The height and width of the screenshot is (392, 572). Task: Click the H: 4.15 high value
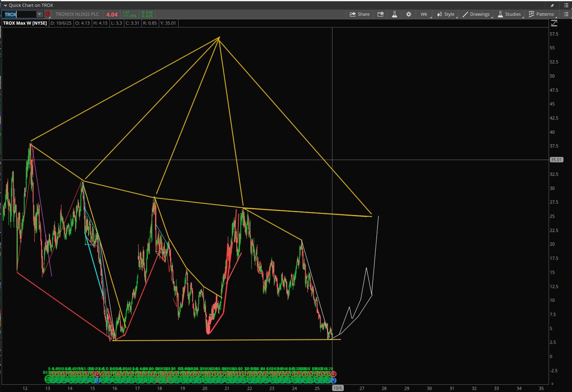(101, 23)
